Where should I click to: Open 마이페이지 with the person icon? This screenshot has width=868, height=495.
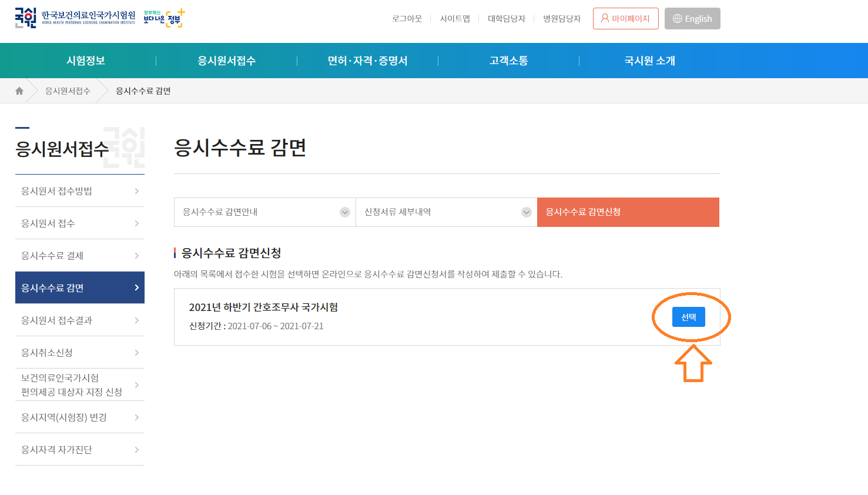click(625, 19)
